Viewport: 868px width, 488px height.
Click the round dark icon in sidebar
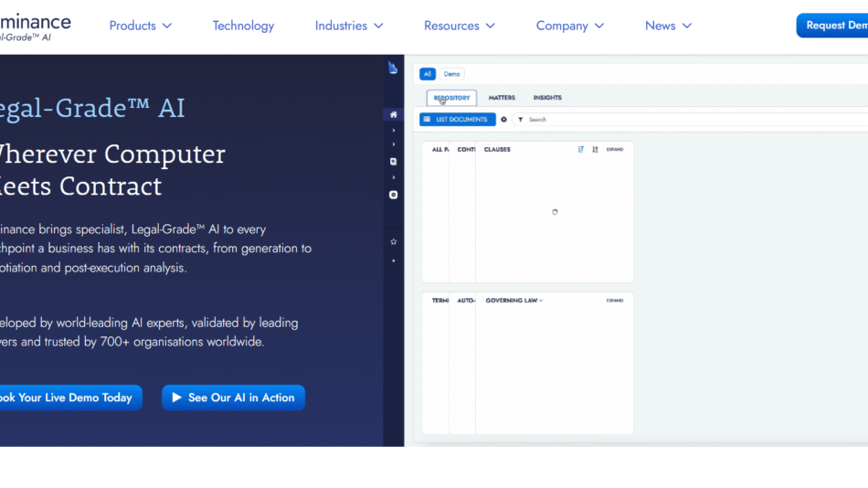tap(393, 195)
